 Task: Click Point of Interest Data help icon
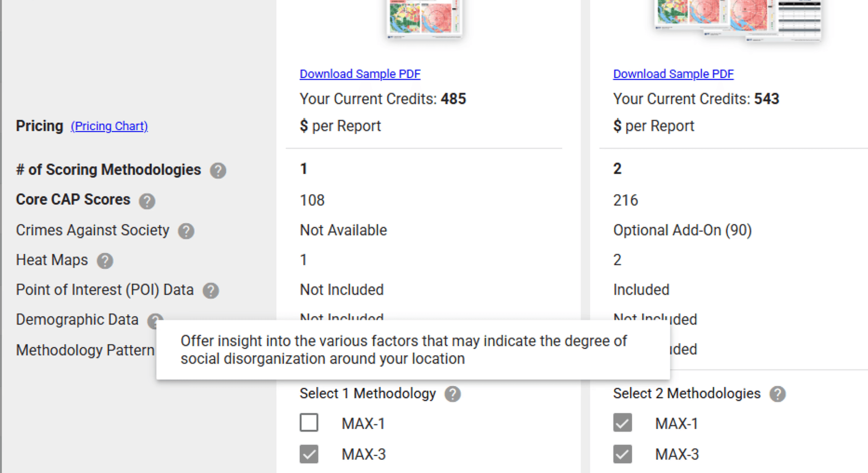(x=211, y=291)
